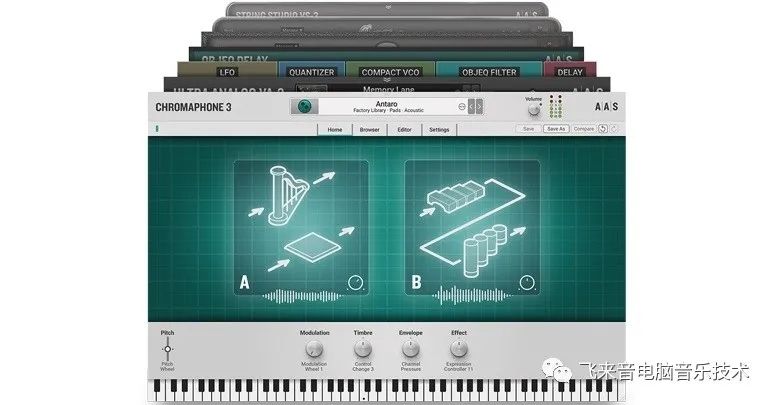
Task: Click the undo arrow icon
Action: tap(603, 129)
